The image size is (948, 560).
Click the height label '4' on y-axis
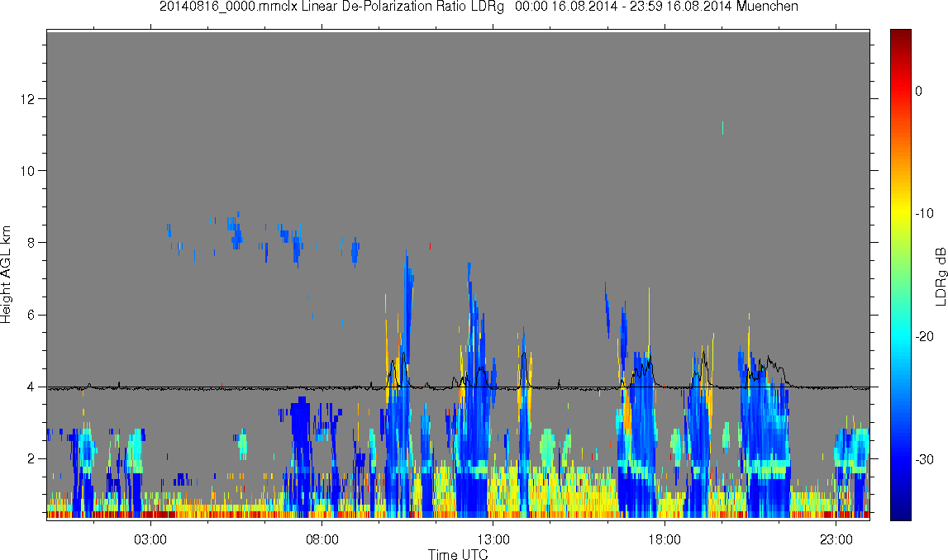tap(31, 387)
